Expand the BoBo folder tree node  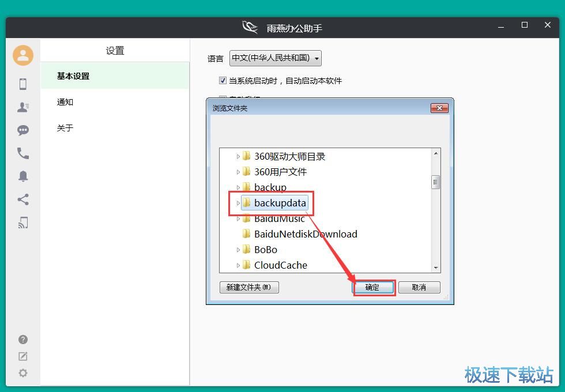[x=238, y=250]
